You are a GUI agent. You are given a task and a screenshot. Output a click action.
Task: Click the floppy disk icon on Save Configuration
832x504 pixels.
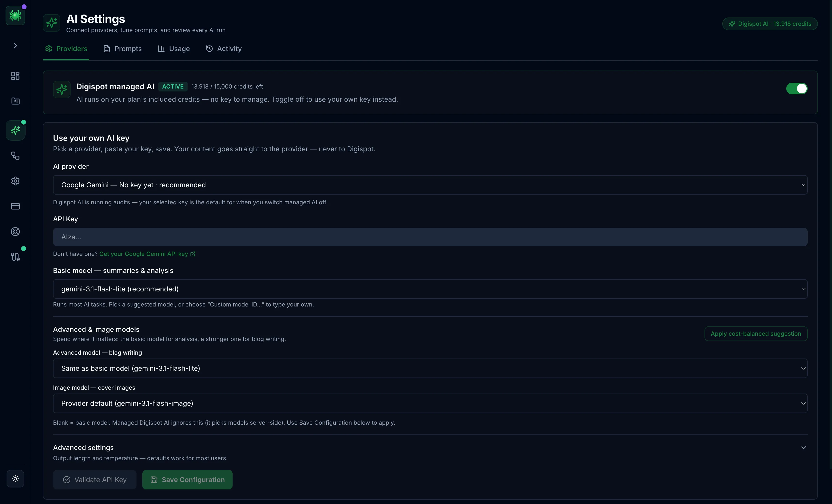[x=154, y=480]
